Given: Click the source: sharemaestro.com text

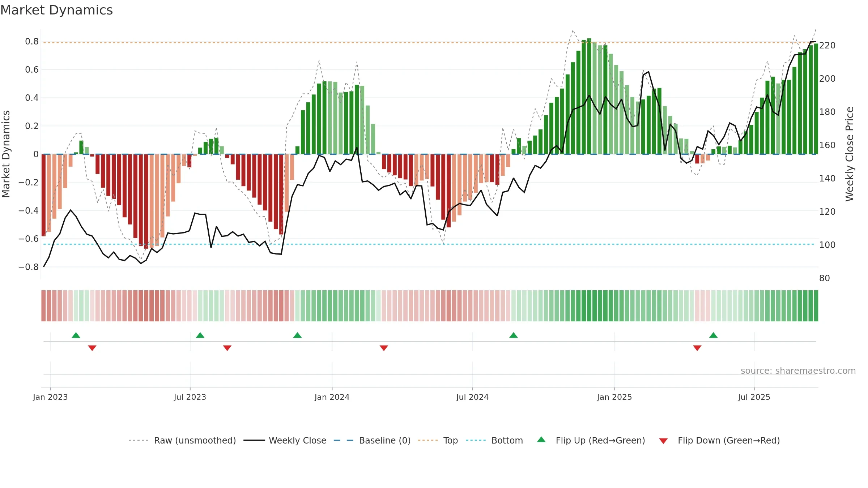Looking at the screenshot, I should pos(798,371).
